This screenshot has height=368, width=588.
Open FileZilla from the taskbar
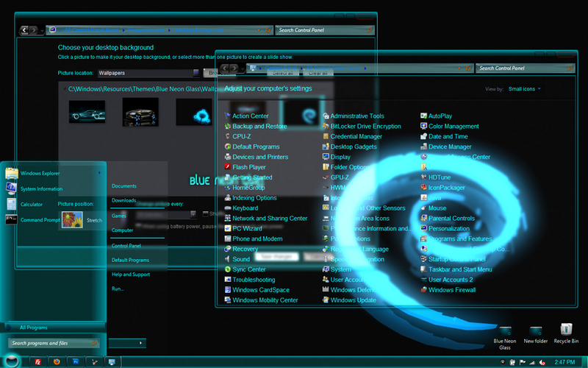click(x=38, y=362)
